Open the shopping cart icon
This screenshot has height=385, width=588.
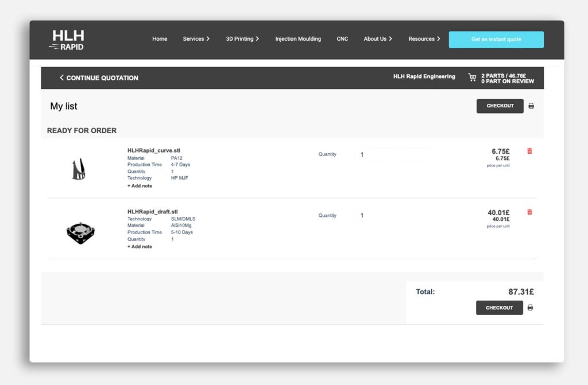click(x=472, y=77)
